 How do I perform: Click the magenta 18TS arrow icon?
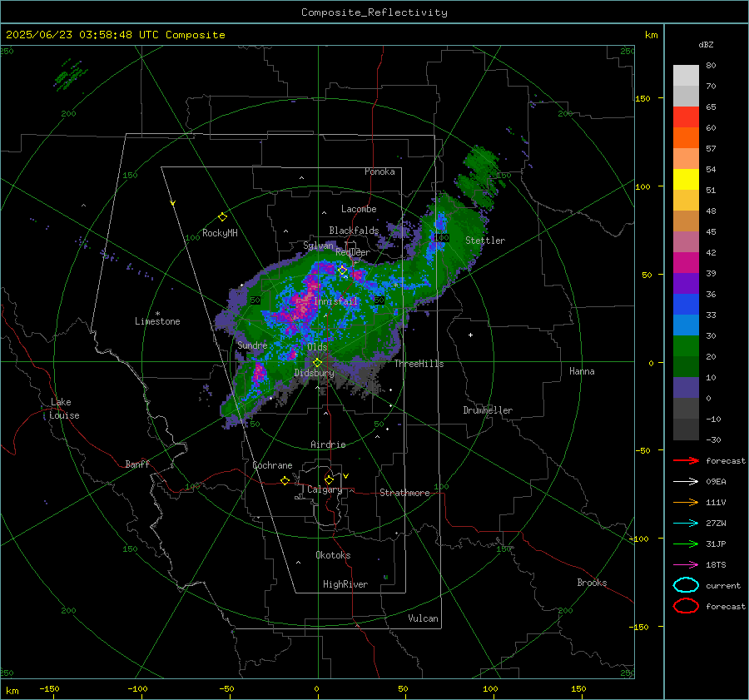click(x=686, y=565)
